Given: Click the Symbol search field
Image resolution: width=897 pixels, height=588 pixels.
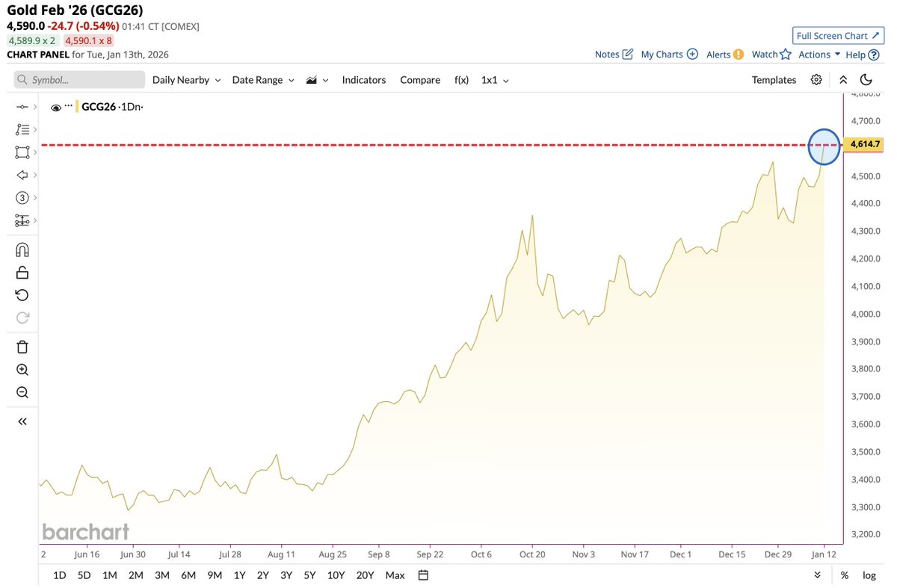Looking at the screenshot, I should click(x=78, y=79).
